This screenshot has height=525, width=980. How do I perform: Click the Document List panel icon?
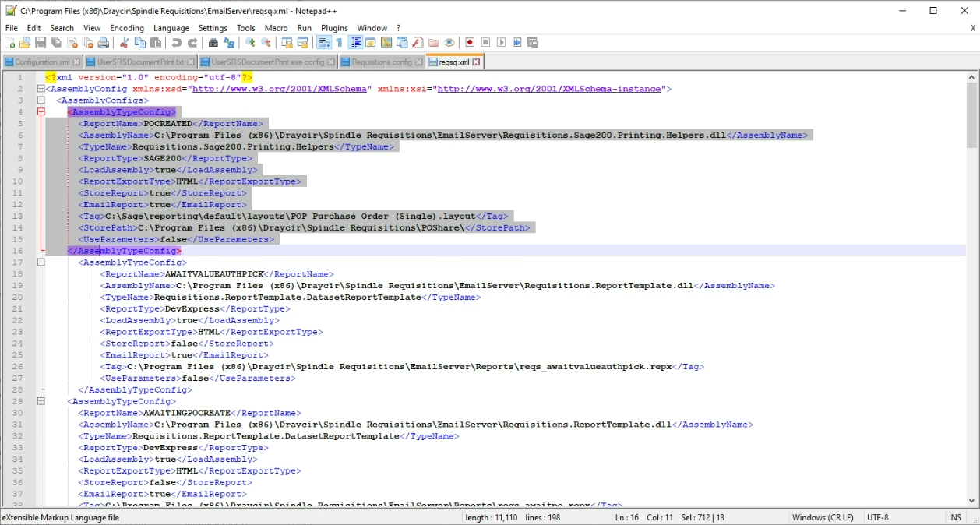pyautogui.click(x=402, y=42)
